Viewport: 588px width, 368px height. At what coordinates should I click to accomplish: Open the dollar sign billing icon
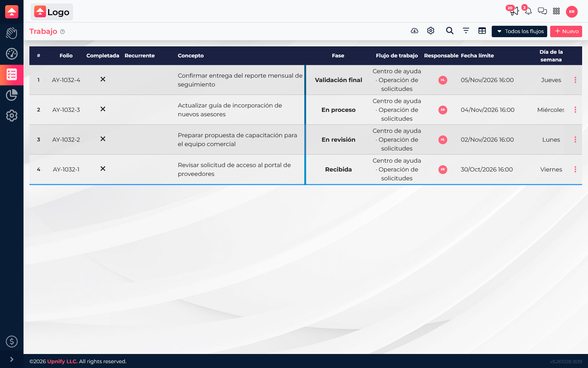(x=12, y=342)
